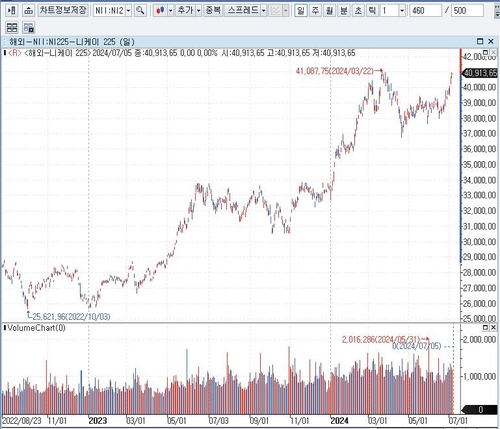Select the 월 monthly period toggle
The width and height of the screenshot is (500, 429).
tap(329, 11)
